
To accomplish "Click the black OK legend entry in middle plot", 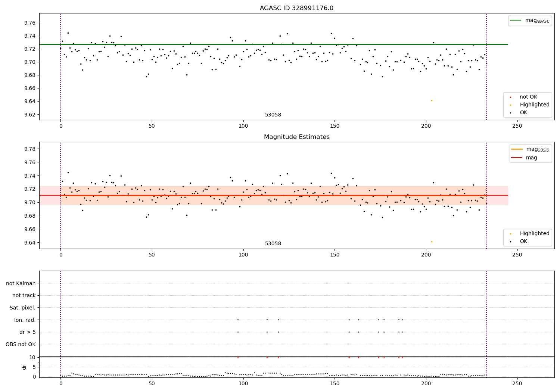I will pyautogui.click(x=527, y=242).
